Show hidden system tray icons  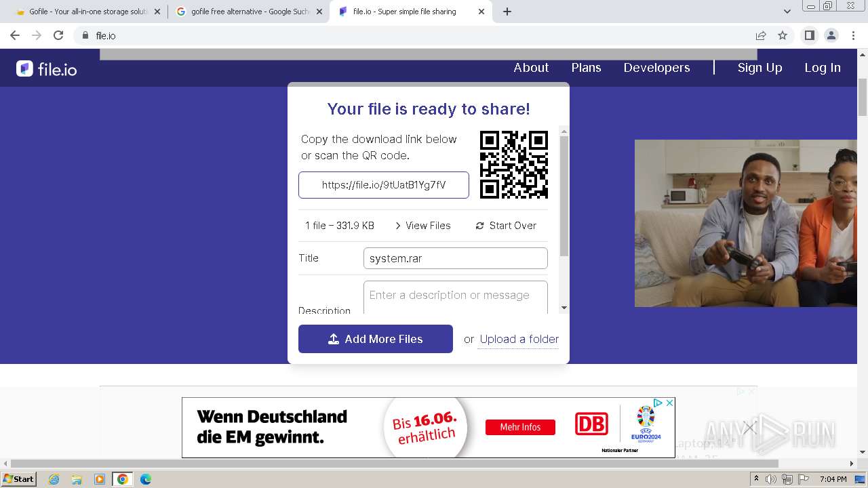756,479
